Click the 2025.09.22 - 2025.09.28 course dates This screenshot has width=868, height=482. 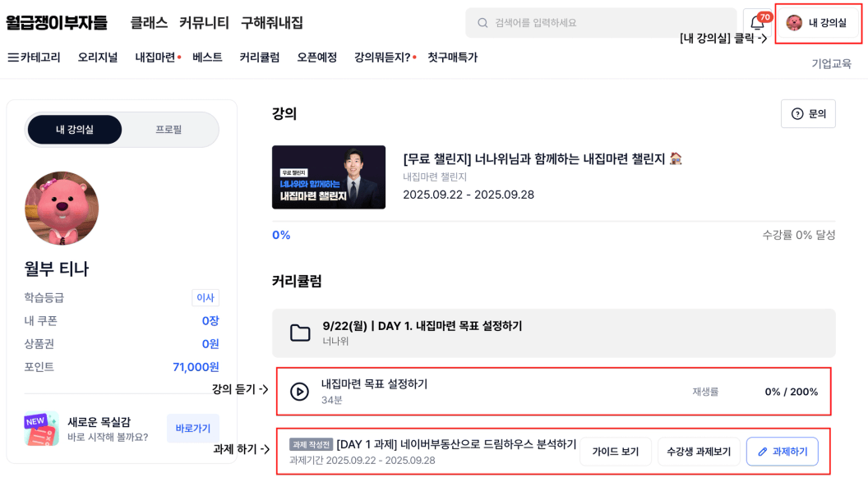click(x=469, y=195)
